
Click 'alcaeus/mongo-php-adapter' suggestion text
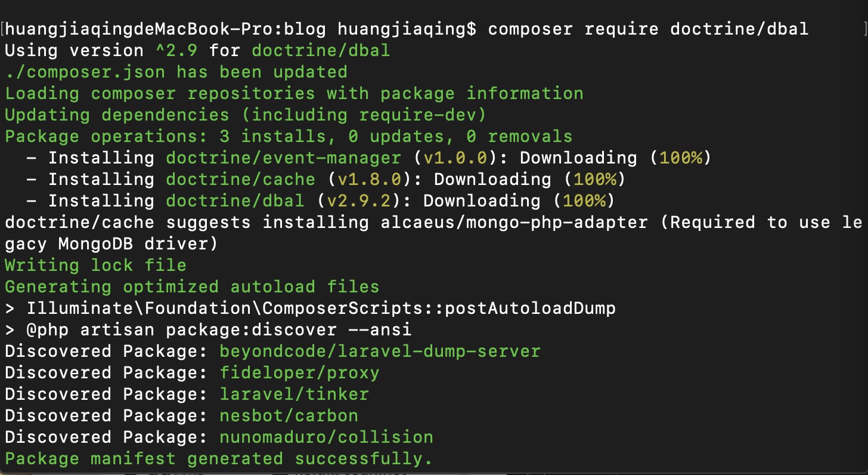click(x=514, y=222)
